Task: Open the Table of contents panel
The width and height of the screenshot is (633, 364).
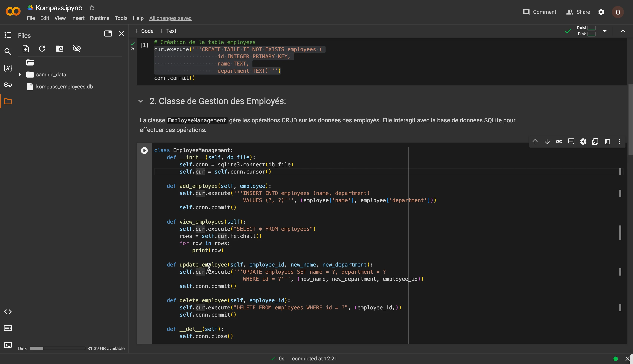Action: point(8,35)
